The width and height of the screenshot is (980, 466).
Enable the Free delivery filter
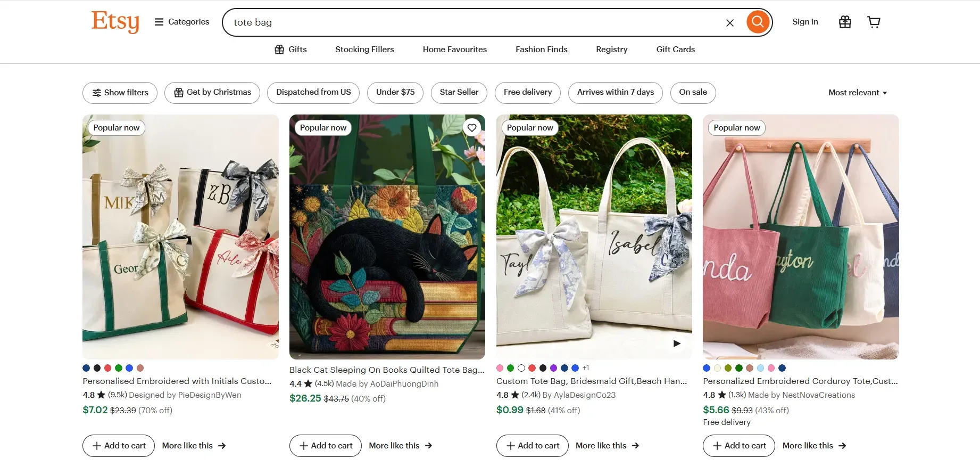pyautogui.click(x=527, y=92)
